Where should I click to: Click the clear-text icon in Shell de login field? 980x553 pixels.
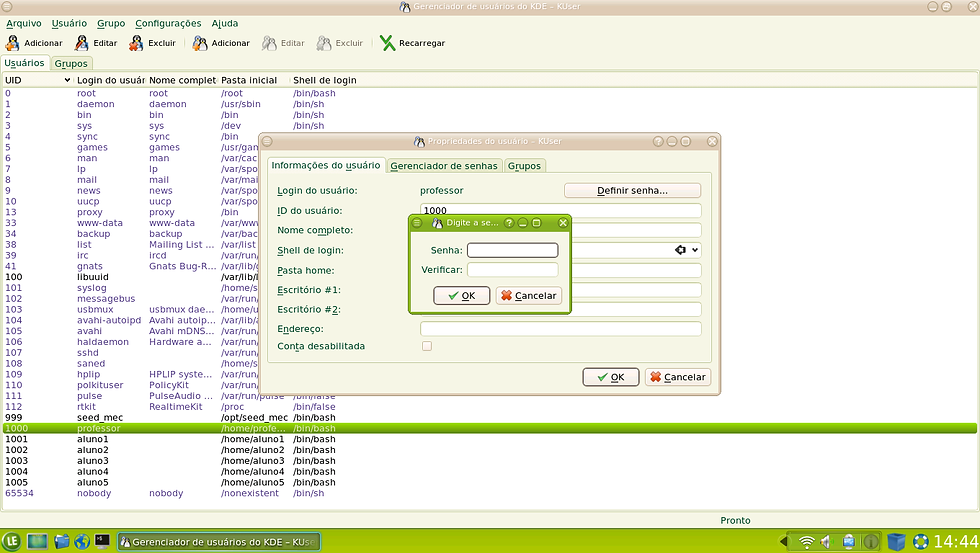680,250
